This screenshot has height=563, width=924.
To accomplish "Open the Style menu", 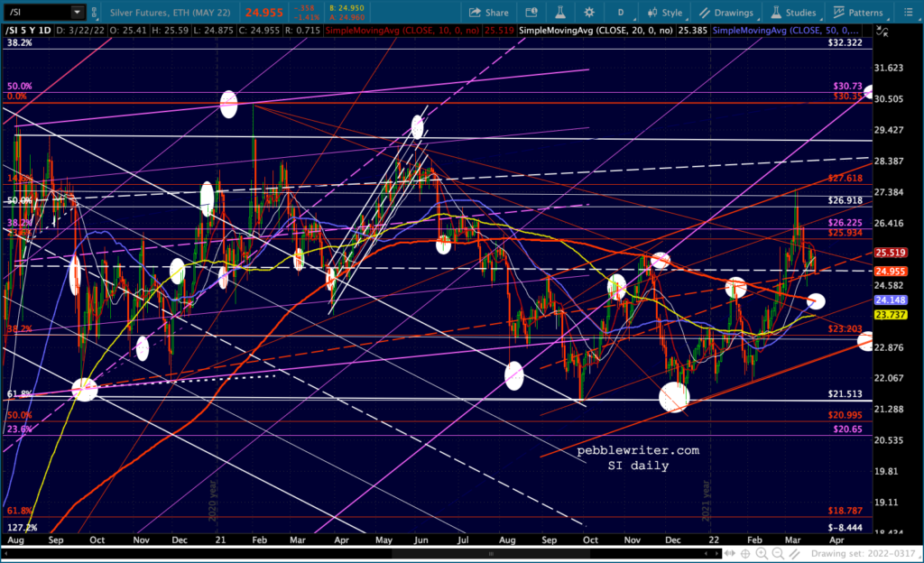I will (664, 13).
